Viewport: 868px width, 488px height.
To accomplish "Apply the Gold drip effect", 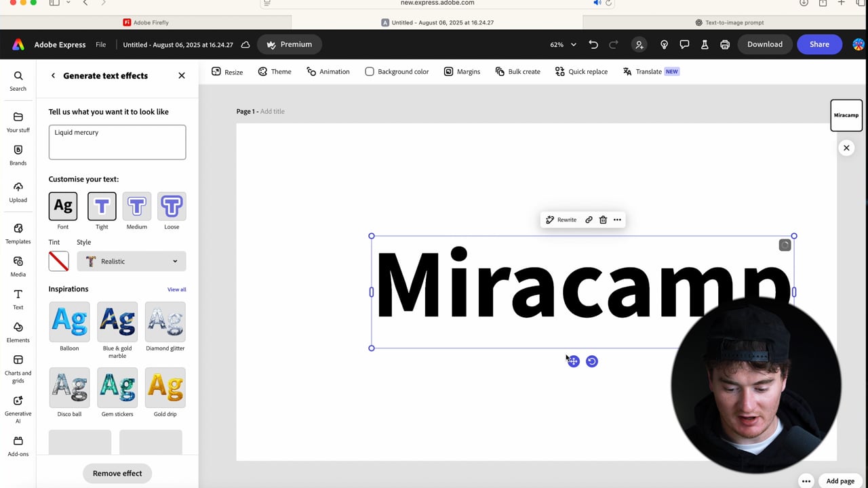I will tap(165, 388).
